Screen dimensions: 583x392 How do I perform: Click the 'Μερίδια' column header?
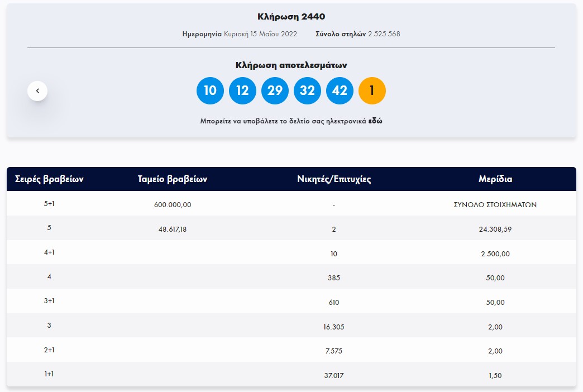(x=495, y=179)
